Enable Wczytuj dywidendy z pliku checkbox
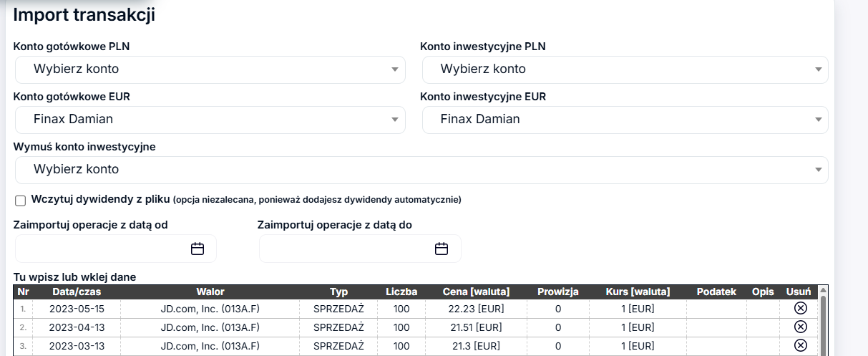The image size is (868, 356). (x=20, y=200)
